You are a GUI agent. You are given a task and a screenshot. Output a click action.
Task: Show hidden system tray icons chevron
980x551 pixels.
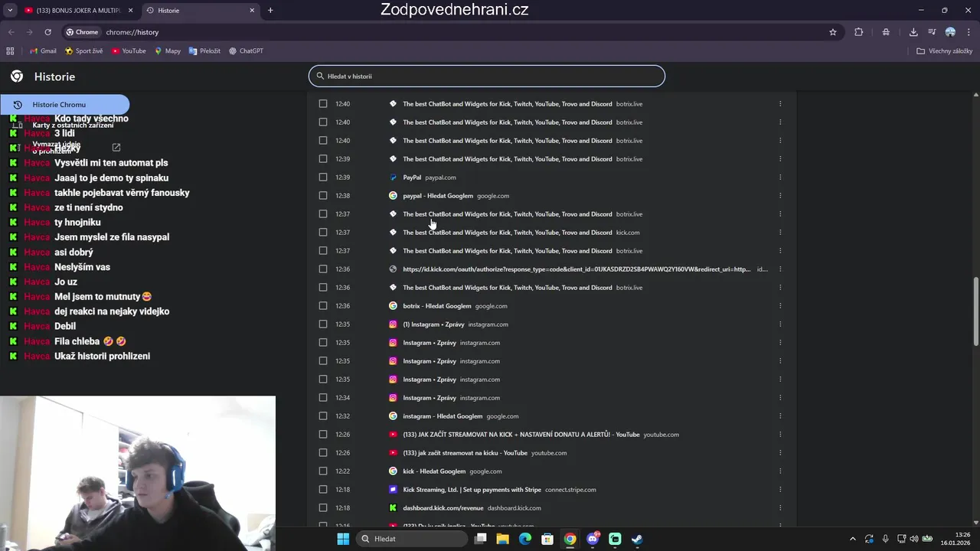(x=853, y=539)
